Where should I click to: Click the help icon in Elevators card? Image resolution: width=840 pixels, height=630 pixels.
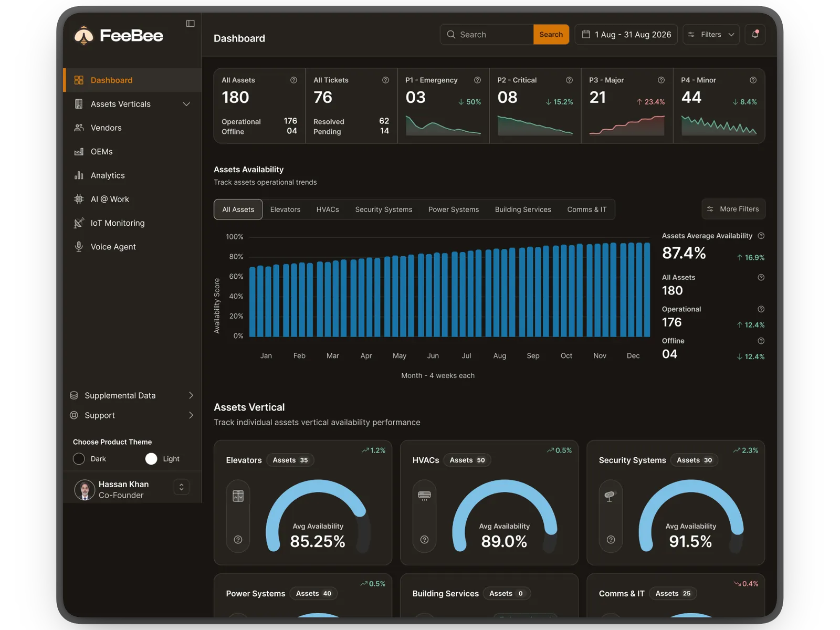tap(238, 540)
